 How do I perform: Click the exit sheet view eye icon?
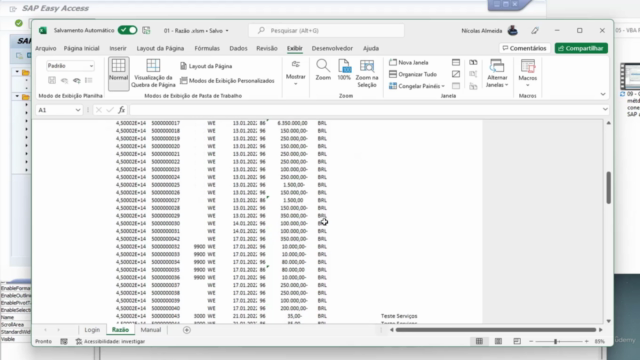coord(64,80)
